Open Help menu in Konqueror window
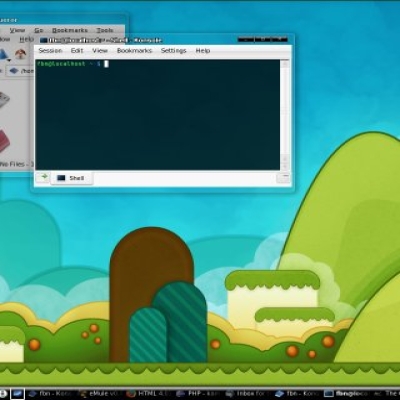The width and height of the screenshot is (400, 400). [26, 39]
